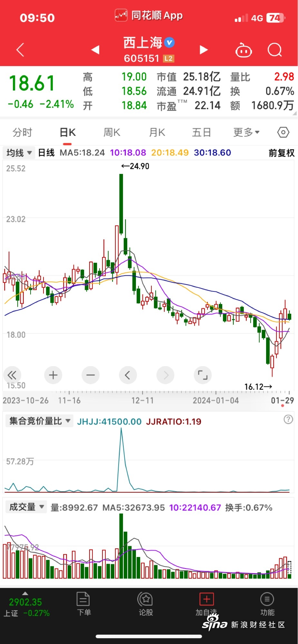This screenshot has height=644, width=298.
Task: Tap the back arrow in the header
Action: tap(20, 50)
